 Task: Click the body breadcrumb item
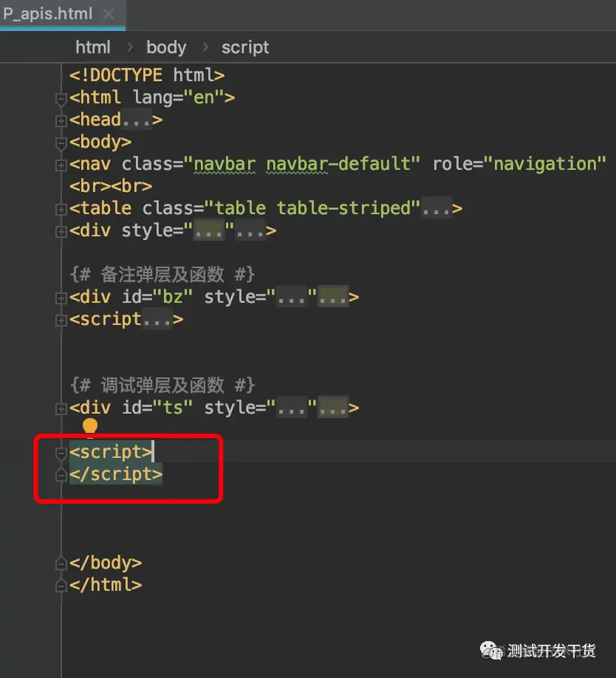(x=166, y=47)
